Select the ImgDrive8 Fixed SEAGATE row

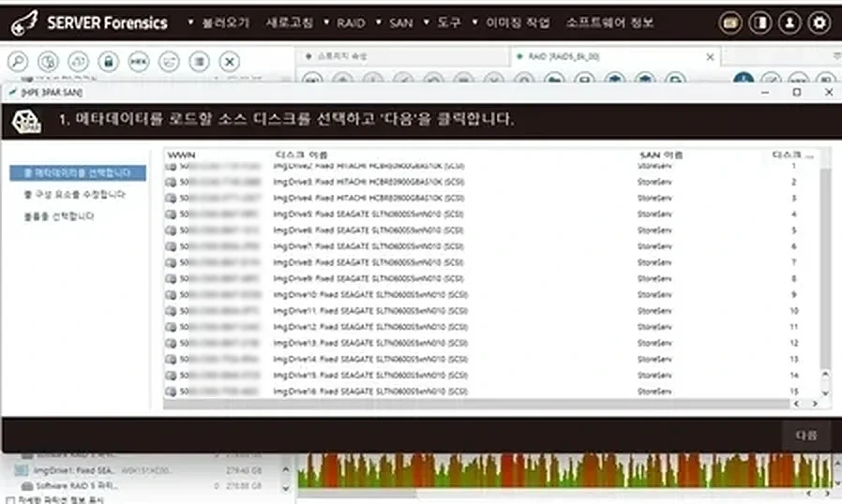(491, 262)
